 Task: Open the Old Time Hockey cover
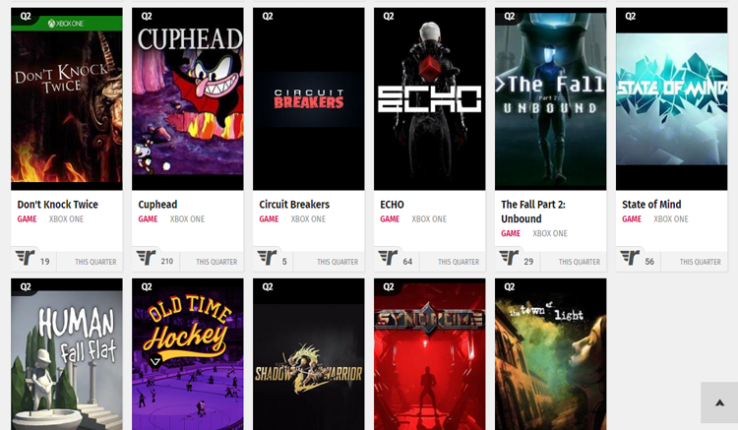(188, 354)
